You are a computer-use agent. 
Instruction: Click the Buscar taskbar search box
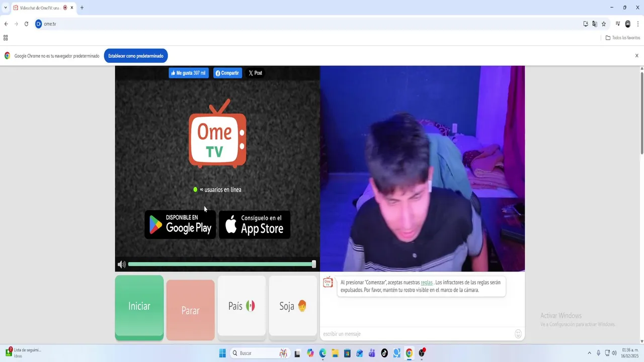click(260, 353)
